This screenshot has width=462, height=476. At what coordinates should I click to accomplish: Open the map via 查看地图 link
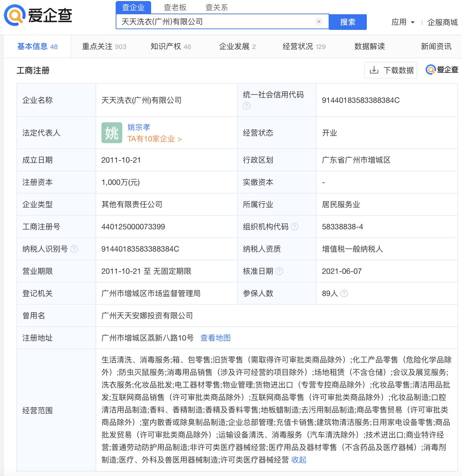pyautogui.click(x=215, y=338)
